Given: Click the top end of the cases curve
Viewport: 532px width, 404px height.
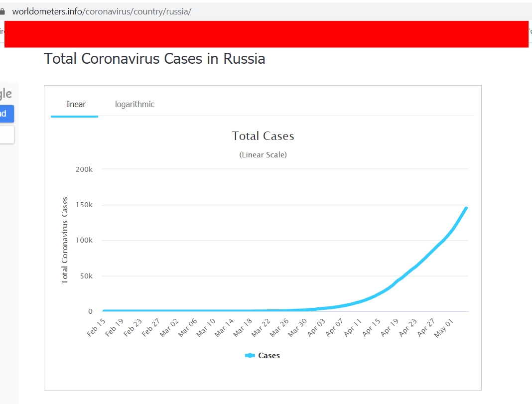Looking at the screenshot, I should coord(466,208).
